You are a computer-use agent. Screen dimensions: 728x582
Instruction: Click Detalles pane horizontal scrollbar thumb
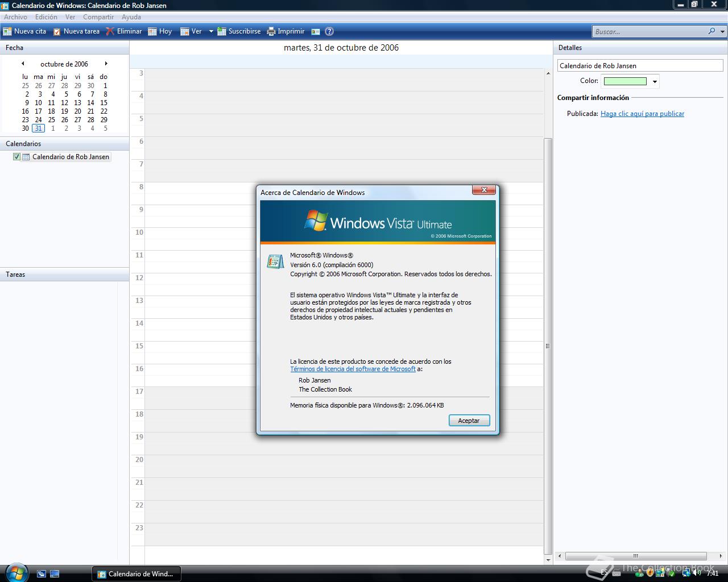(x=635, y=556)
